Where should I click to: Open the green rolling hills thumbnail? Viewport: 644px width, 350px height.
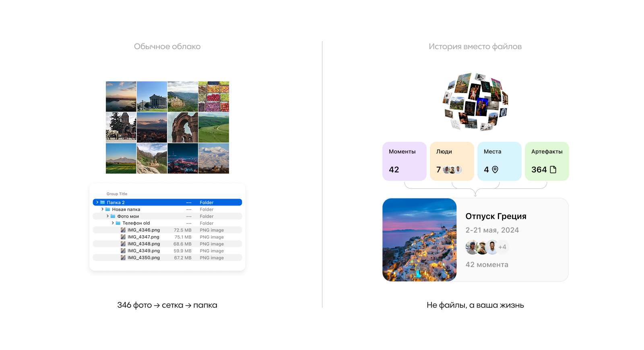point(214,127)
